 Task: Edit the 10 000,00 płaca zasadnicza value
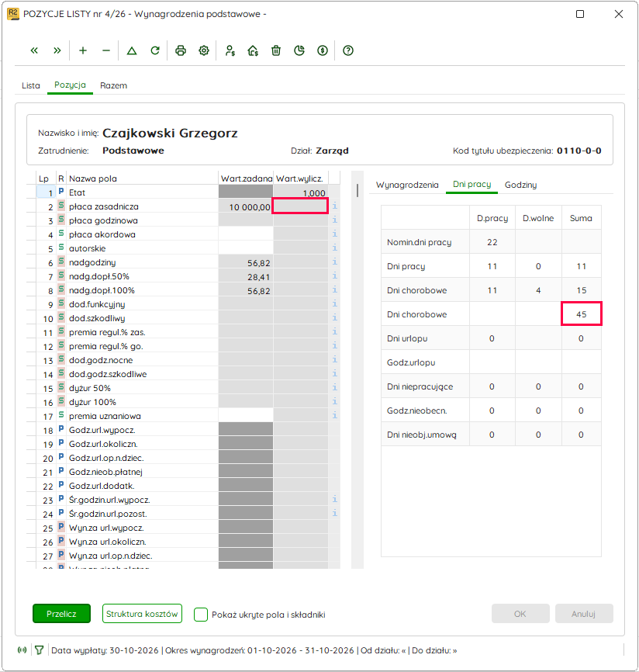[246, 206]
